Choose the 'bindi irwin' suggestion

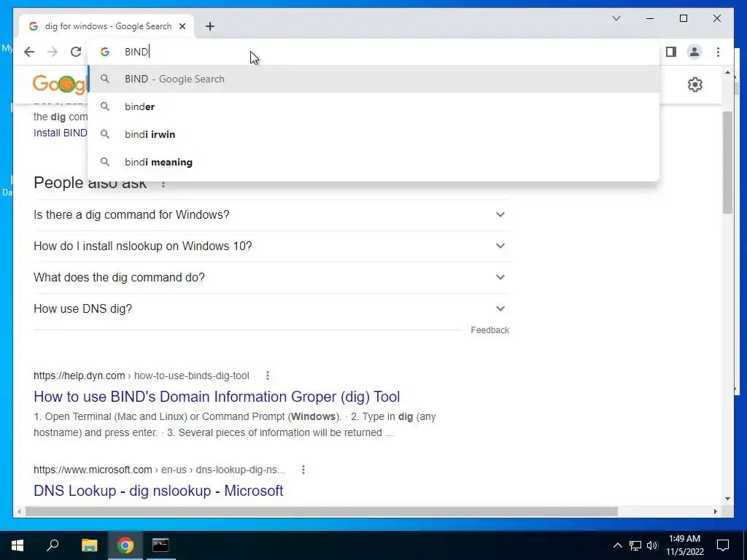(374, 134)
